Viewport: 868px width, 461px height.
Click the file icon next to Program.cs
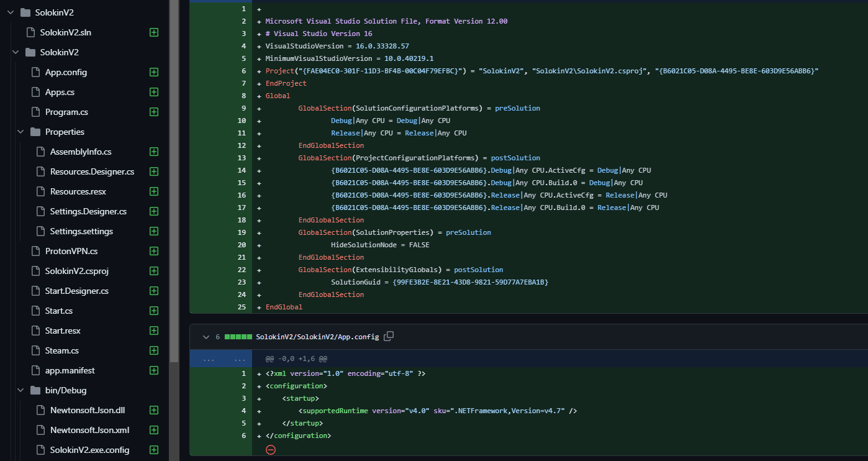click(x=35, y=112)
